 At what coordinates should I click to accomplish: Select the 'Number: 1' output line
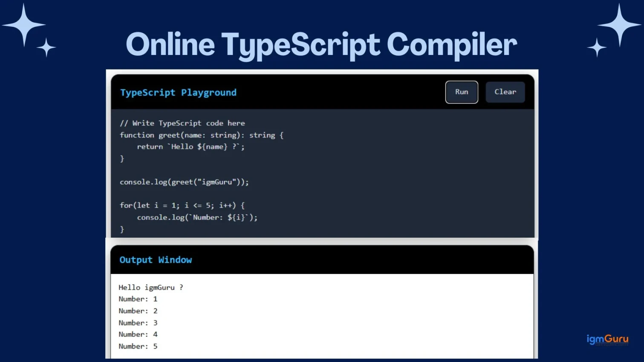coord(138,299)
